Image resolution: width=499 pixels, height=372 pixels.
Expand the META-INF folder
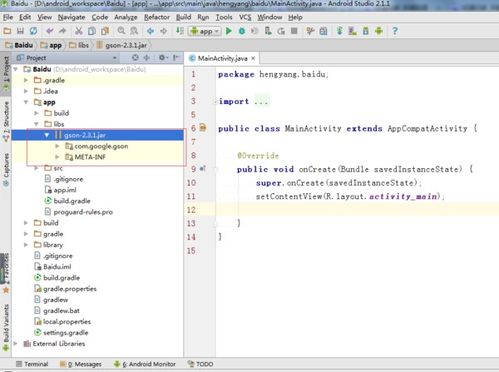57,157
